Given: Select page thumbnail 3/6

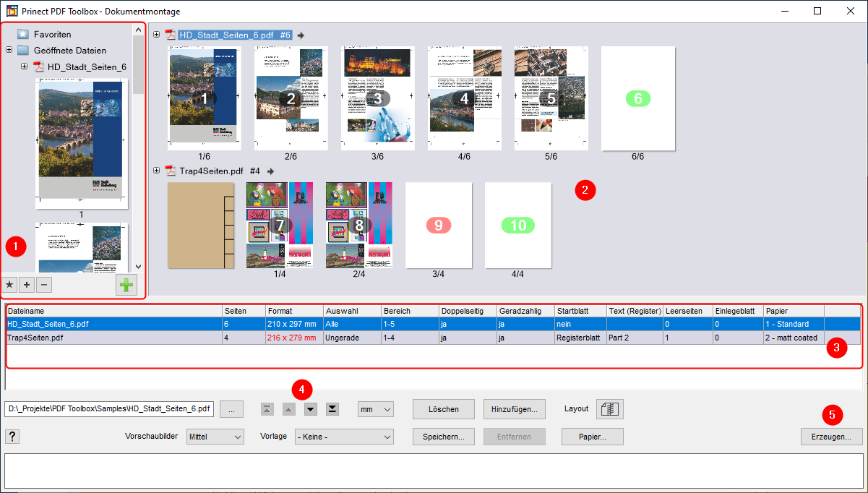Looking at the screenshot, I should click(377, 98).
